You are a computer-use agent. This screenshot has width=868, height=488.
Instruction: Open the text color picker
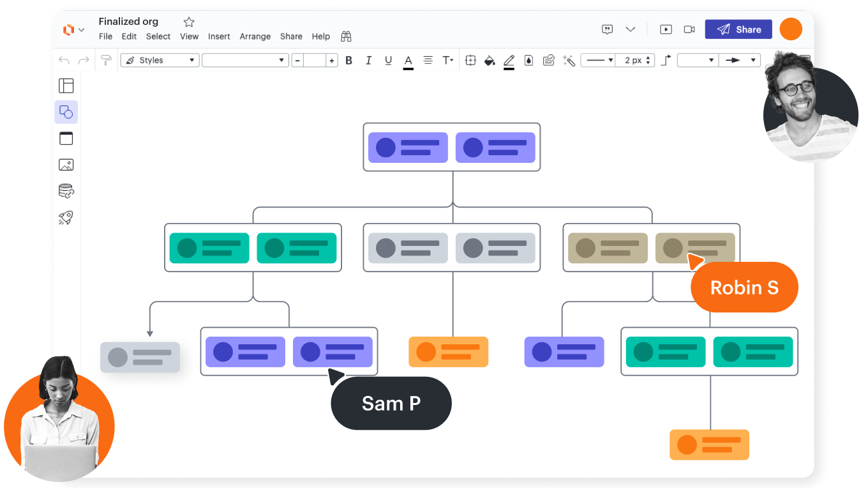408,61
